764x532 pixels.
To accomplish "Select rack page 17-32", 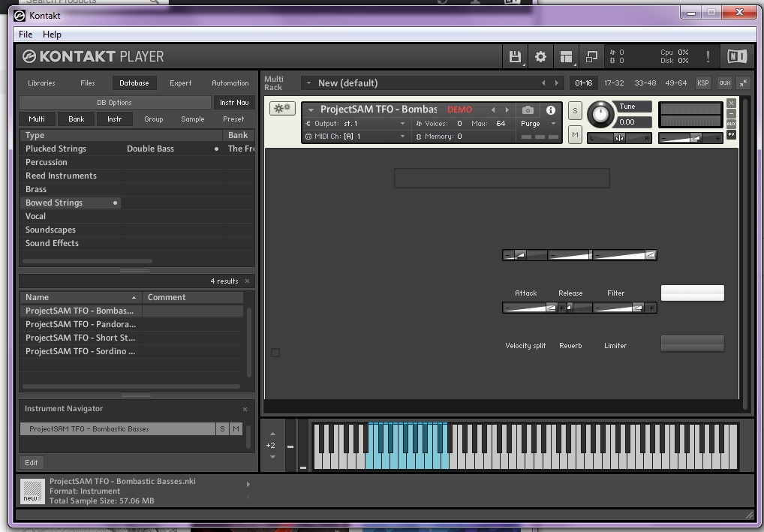I will (x=614, y=83).
